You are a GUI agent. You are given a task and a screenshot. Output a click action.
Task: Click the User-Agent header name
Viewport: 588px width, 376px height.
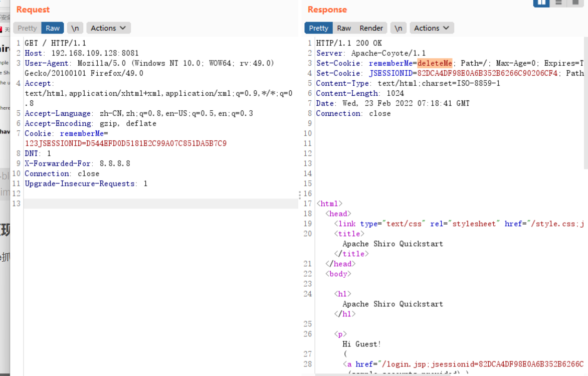tap(47, 63)
